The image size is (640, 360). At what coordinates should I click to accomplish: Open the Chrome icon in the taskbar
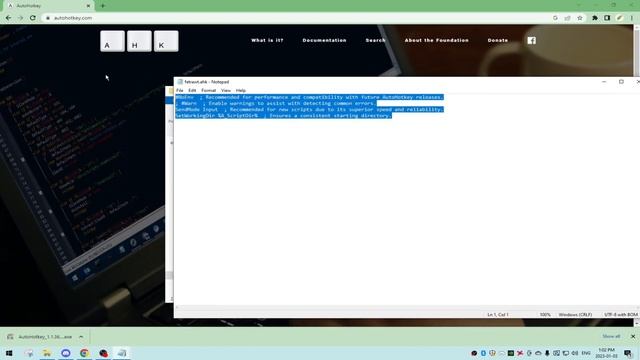pyautogui.click(x=84, y=353)
